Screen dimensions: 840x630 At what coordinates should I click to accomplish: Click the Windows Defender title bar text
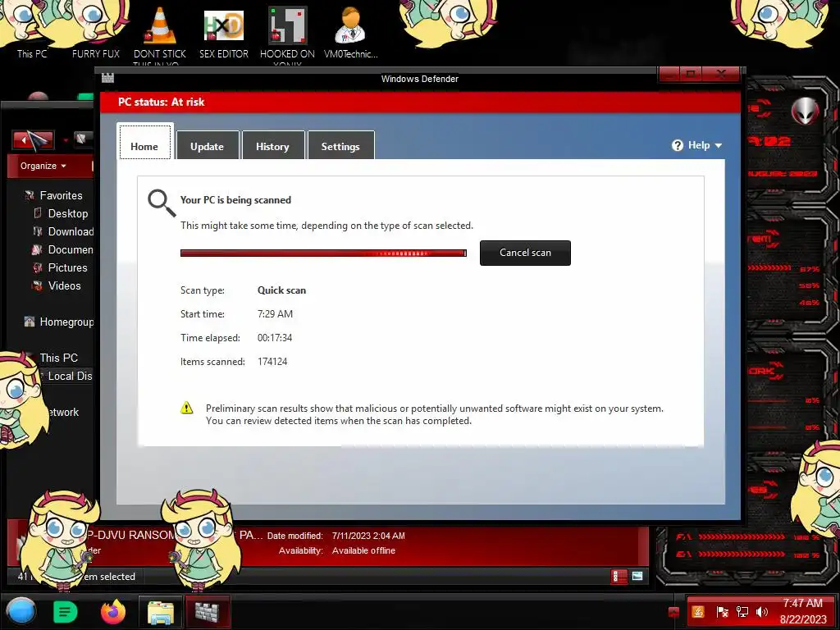click(x=420, y=79)
